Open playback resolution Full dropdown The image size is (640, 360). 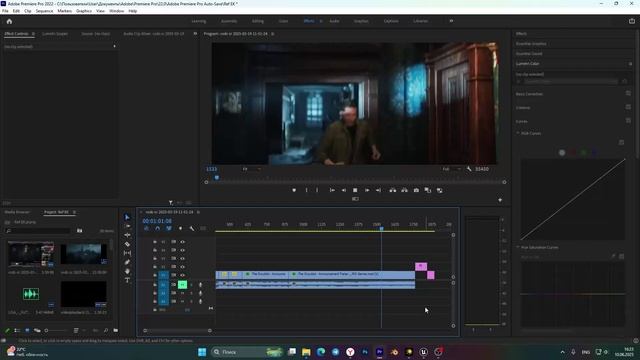pos(452,169)
